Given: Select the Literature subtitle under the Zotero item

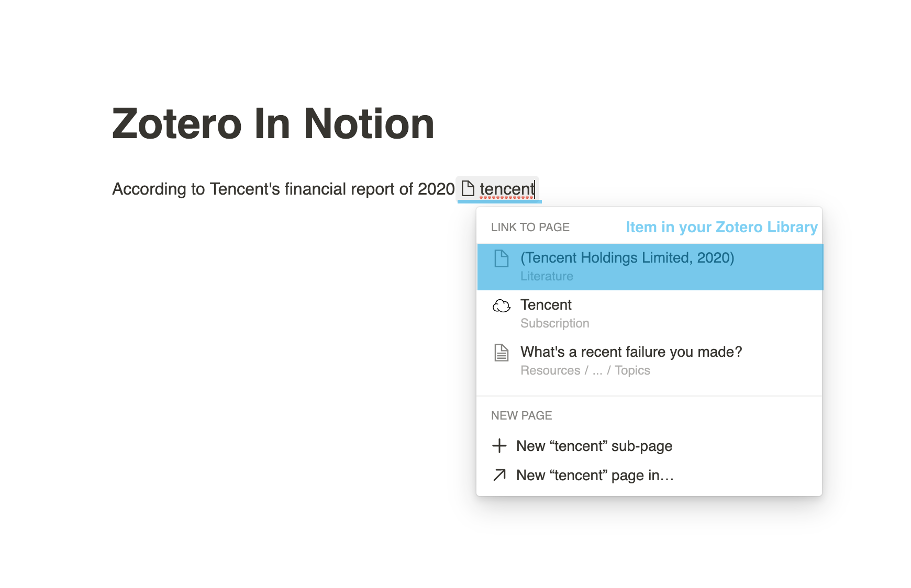Looking at the screenshot, I should click(547, 276).
